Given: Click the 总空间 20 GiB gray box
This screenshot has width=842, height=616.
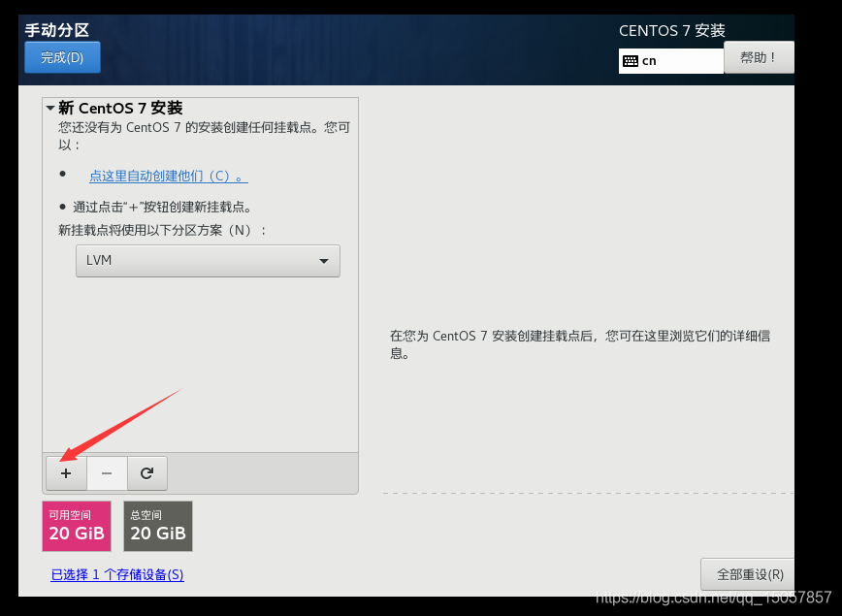Looking at the screenshot, I should (x=158, y=527).
